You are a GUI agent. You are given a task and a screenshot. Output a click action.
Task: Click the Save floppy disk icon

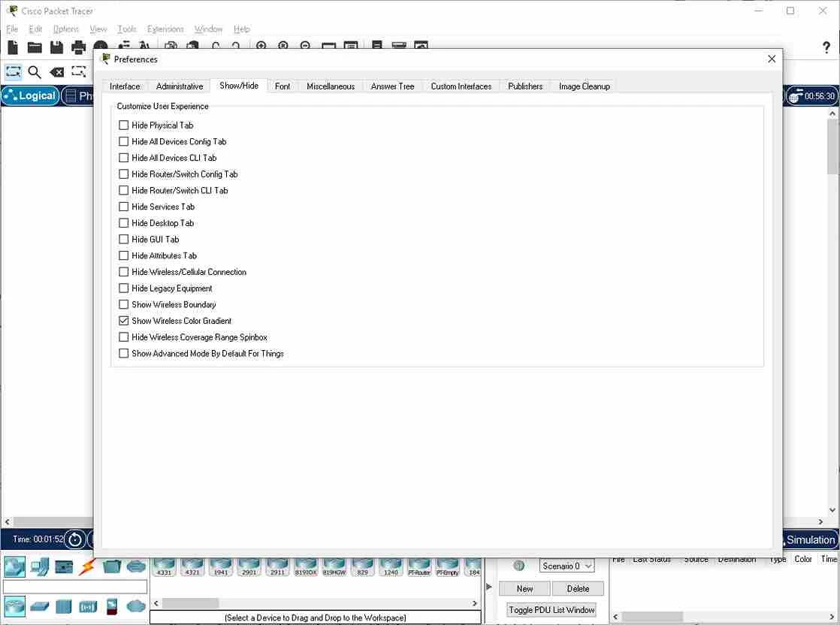coord(56,47)
